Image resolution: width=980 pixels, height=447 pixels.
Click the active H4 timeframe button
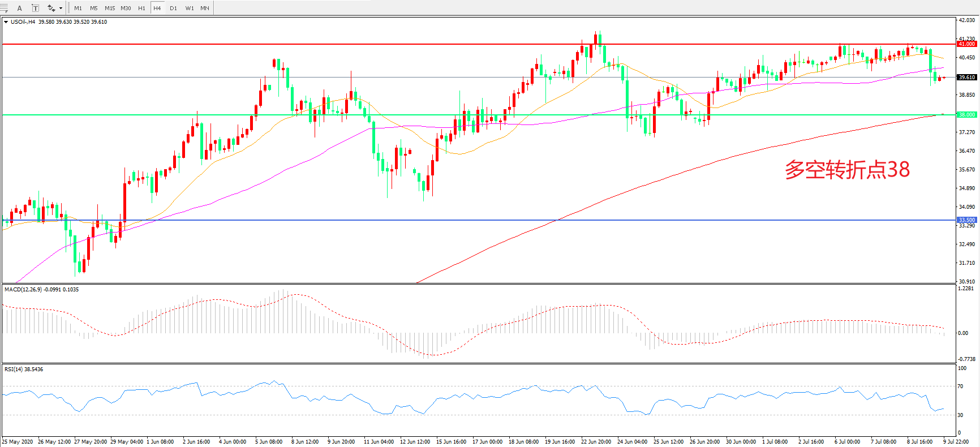point(157,8)
